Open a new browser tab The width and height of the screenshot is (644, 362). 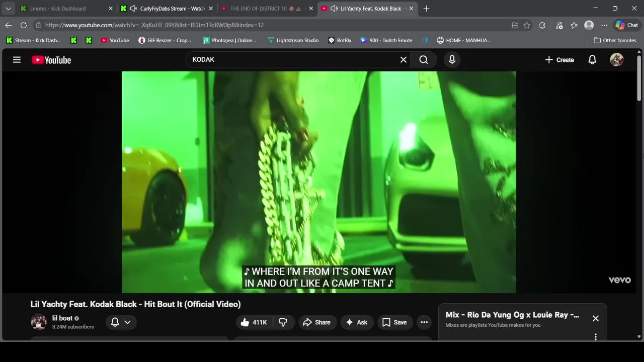click(x=426, y=9)
